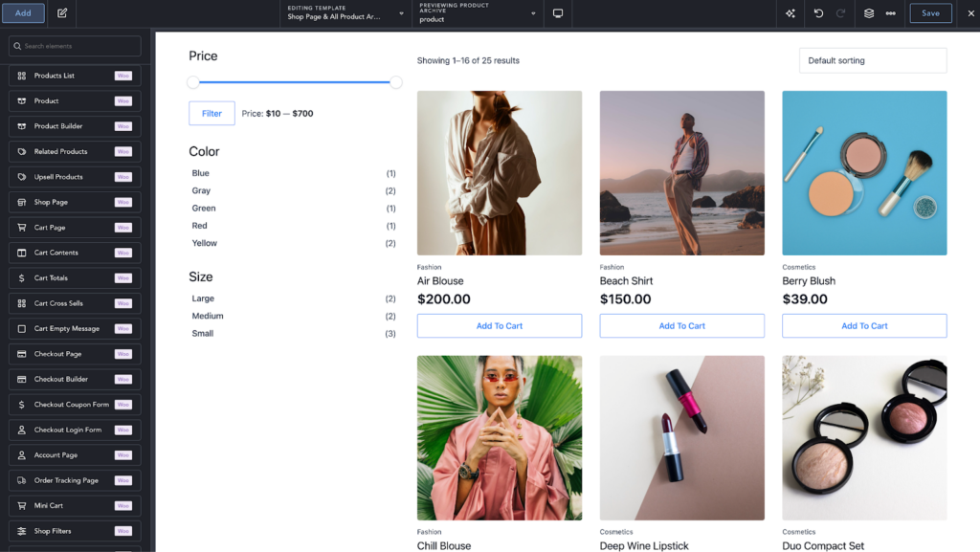Filter products by Green color
This screenshot has width=980, height=552.
click(x=202, y=208)
